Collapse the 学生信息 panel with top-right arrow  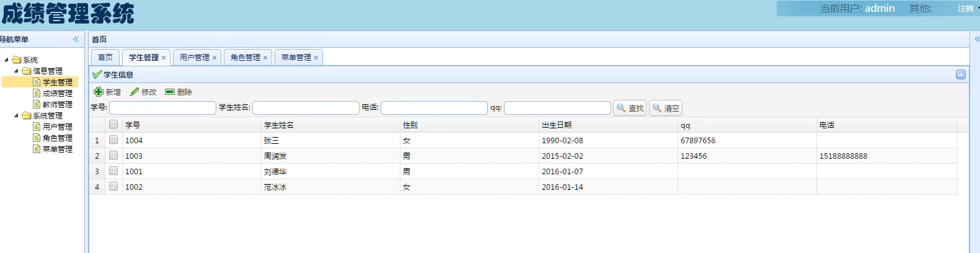click(960, 74)
